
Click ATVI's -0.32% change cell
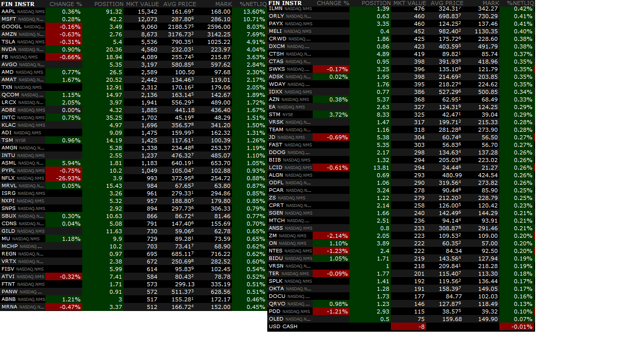(64, 276)
